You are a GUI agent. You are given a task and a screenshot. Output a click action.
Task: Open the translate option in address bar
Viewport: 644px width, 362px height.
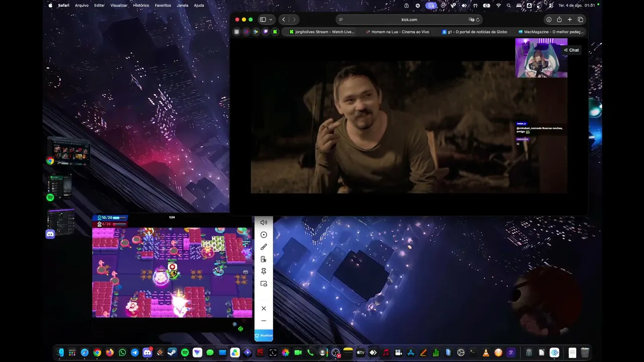471,20
